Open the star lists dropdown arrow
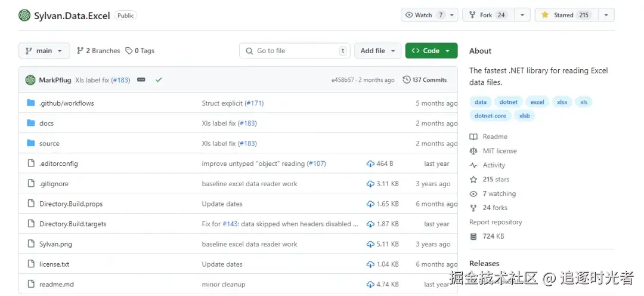 pos(606,15)
